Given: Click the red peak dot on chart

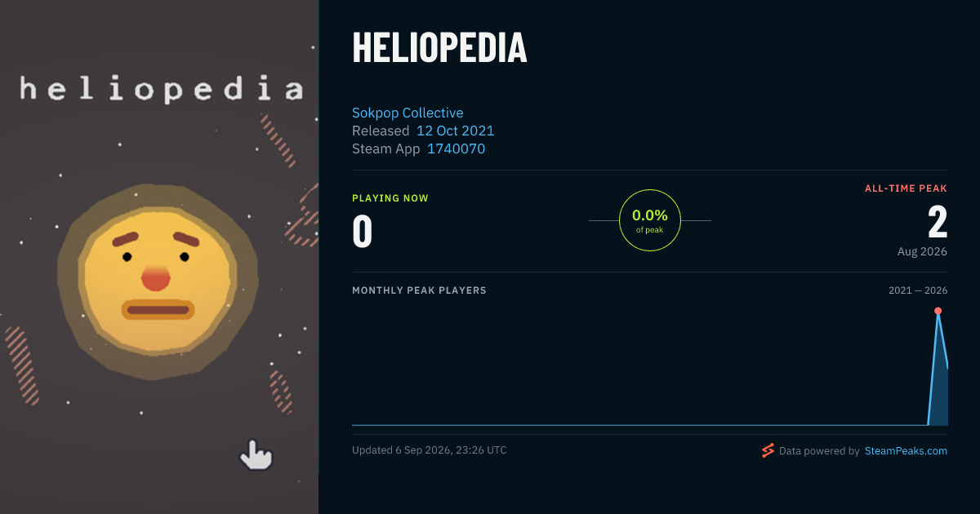Looking at the screenshot, I should pos(938,311).
